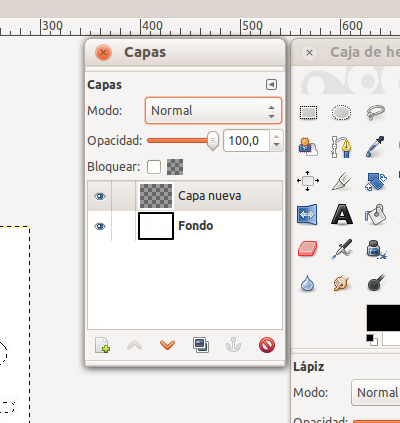The image size is (400, 423).
Task: Open the black foreground color swatch
Action: pyautogui.click(x=383, y=318)
